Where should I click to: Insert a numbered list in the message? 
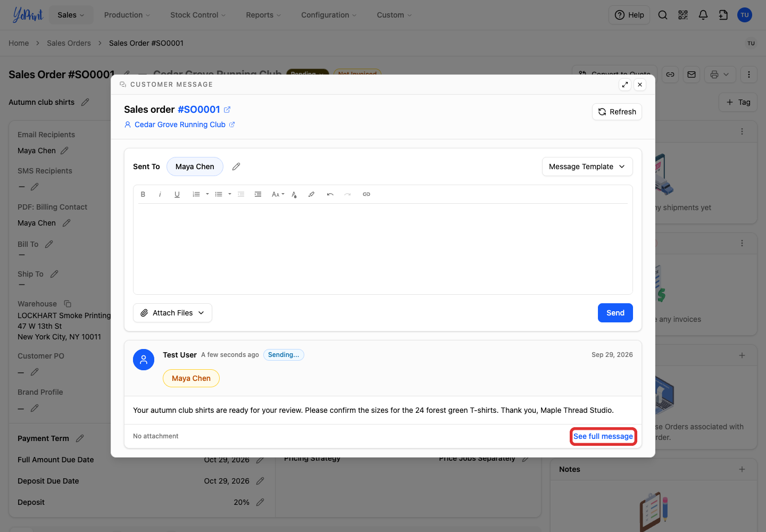pyautogui.click(x=196, y=194)
